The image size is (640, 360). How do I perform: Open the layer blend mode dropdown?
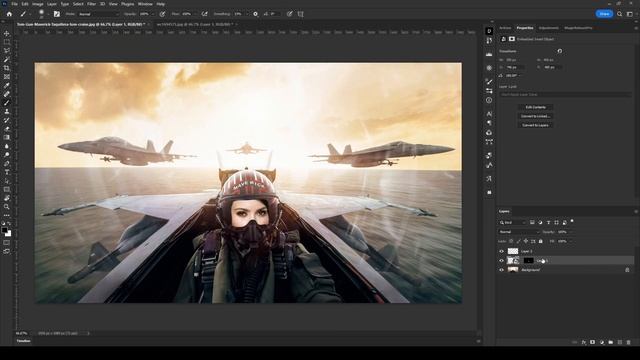[x=519, y=232]
